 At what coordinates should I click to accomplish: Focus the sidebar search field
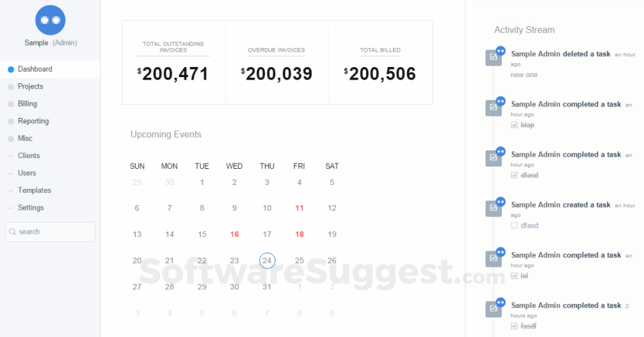click(x=50, y=232)
